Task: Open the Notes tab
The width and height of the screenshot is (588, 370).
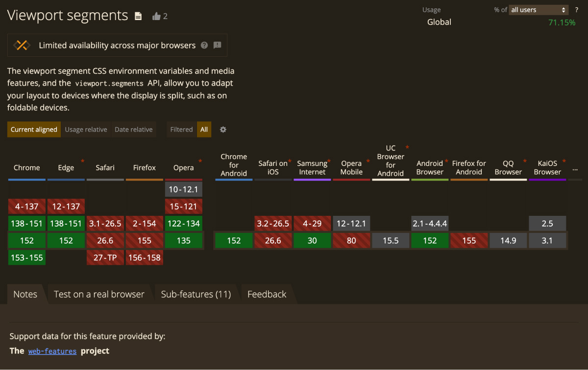Action: [x=25, y=294]
